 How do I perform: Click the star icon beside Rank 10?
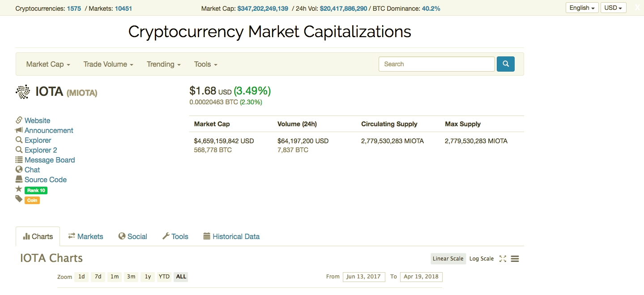tap(19, 189)
